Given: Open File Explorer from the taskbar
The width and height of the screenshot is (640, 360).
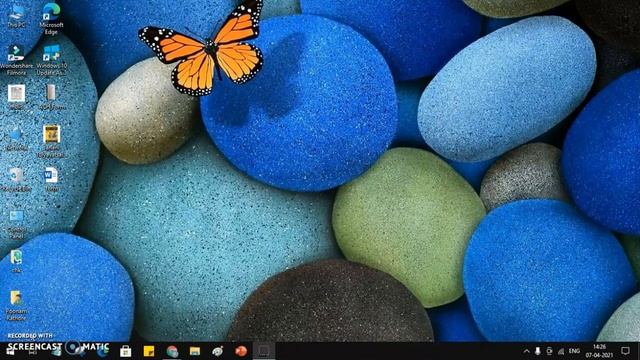Looking at the screenshot, I should (195, 351).
